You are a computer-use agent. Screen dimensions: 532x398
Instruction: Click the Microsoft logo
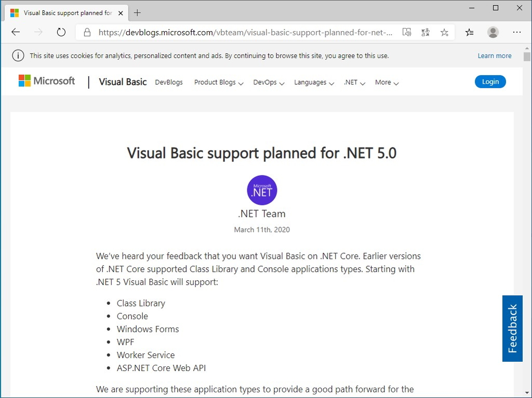click(x=46, y=80)
